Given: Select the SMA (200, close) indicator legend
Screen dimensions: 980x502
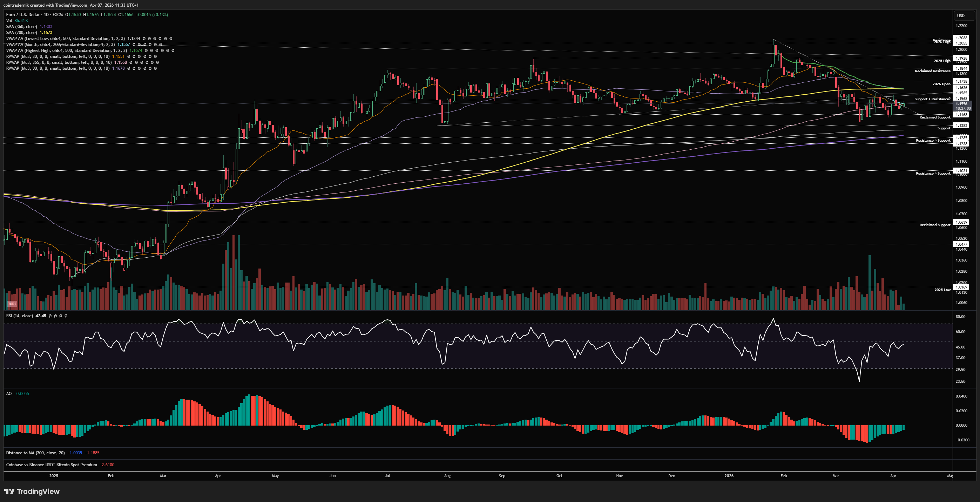Looking at the screenshot, I should click(x=21, y=33).
